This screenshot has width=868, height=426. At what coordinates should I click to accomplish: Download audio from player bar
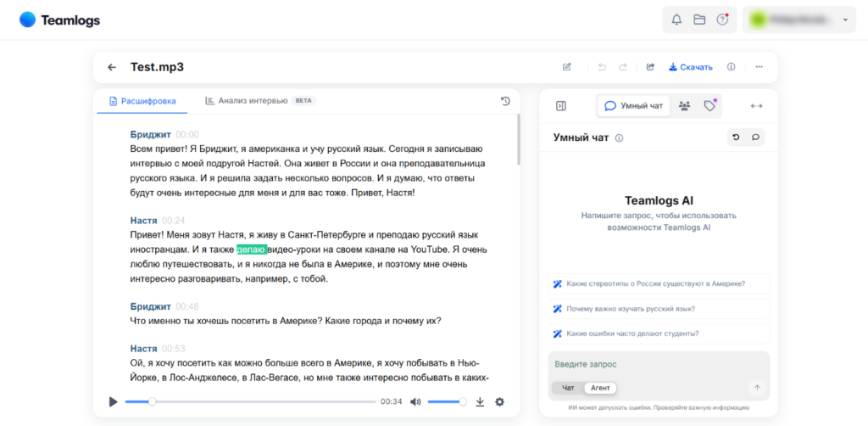click(x=480, y=401)
